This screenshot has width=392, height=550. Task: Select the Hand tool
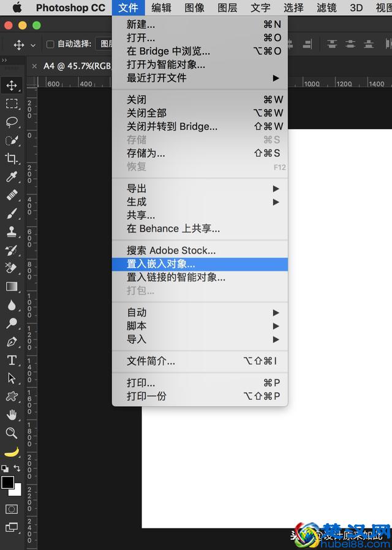click(12, 415)
